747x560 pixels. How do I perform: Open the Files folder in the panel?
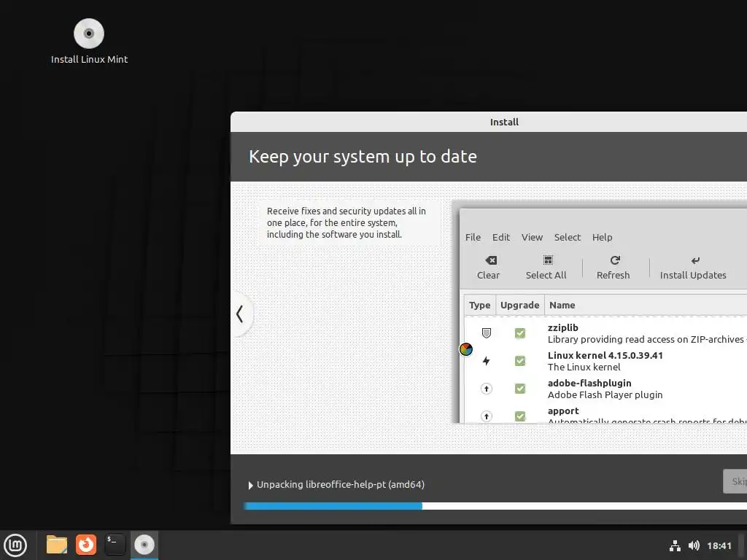57,544
